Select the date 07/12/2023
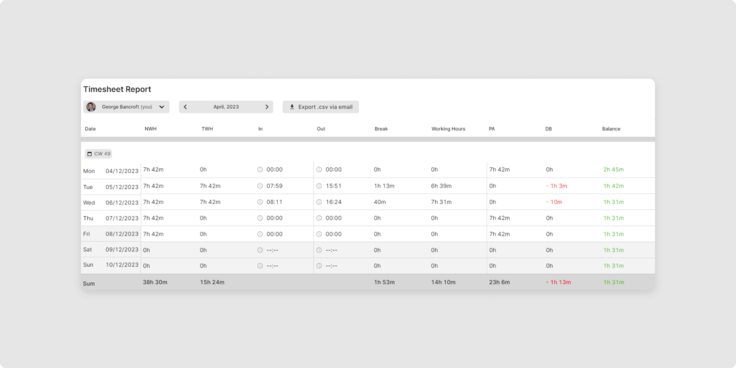The image size is (736, 368). pos(122,218)
